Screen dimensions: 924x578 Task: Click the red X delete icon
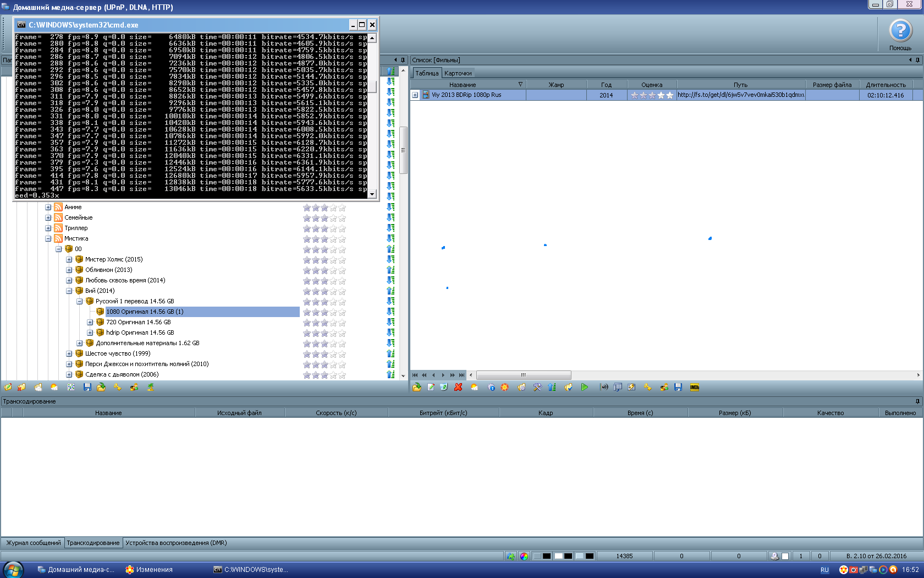point(458,388)
